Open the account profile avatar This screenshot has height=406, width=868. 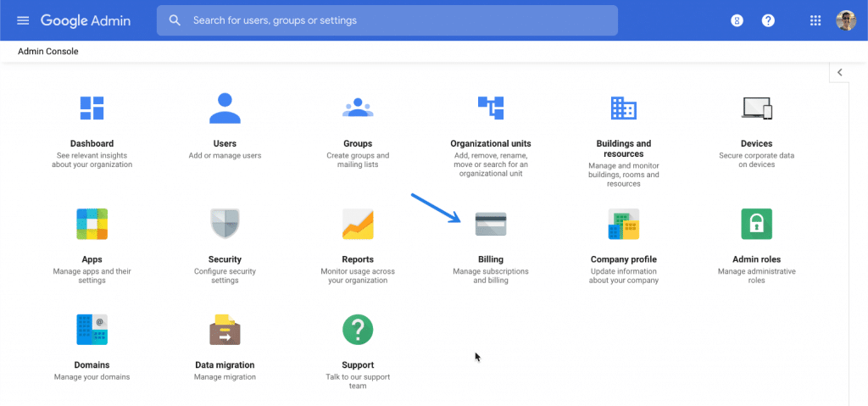pos(846,20)
